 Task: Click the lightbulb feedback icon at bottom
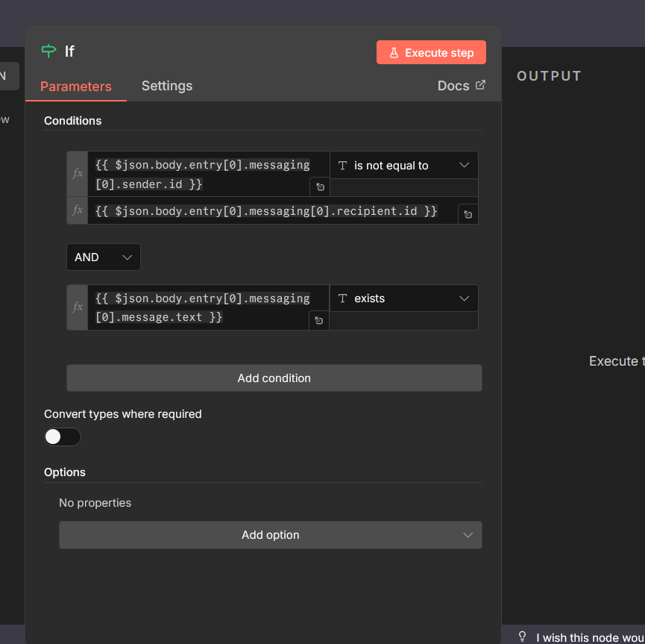coord(523,637)
